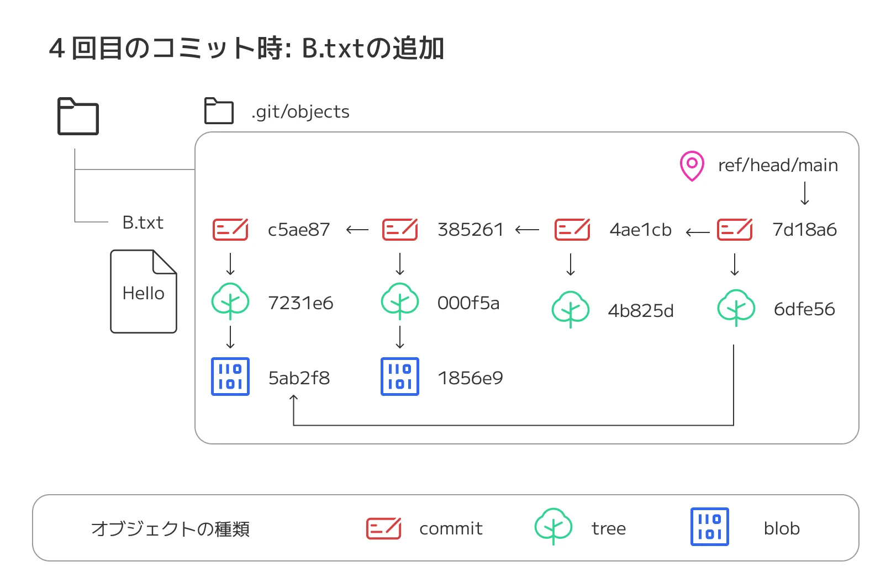891x588 pixels.
Task: Click the blob icon for 5ab2f8
Action: click(x=230, y=377)
